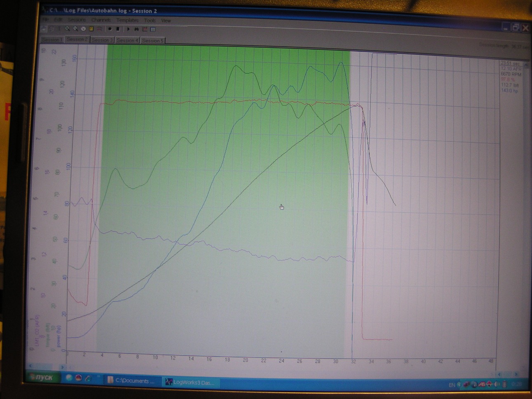
Task: Select the Session 5 tab
Action: (153, 40)
